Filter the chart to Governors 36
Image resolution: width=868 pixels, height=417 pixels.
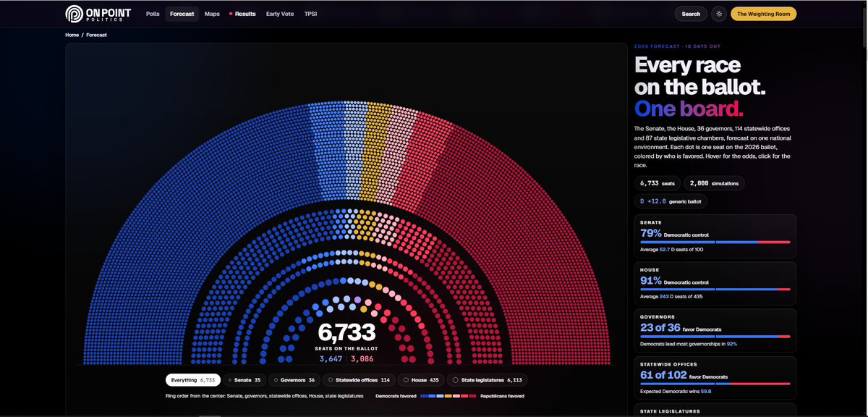click(x=294, y=379)
